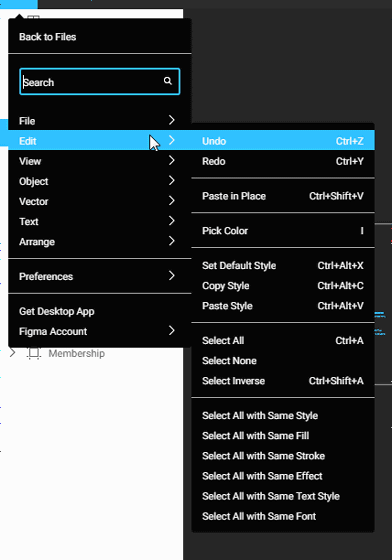This screenshot has width=392, height=560.
Task: Go Back to Files
Action: pyautogui.click(x=47, y=37)
